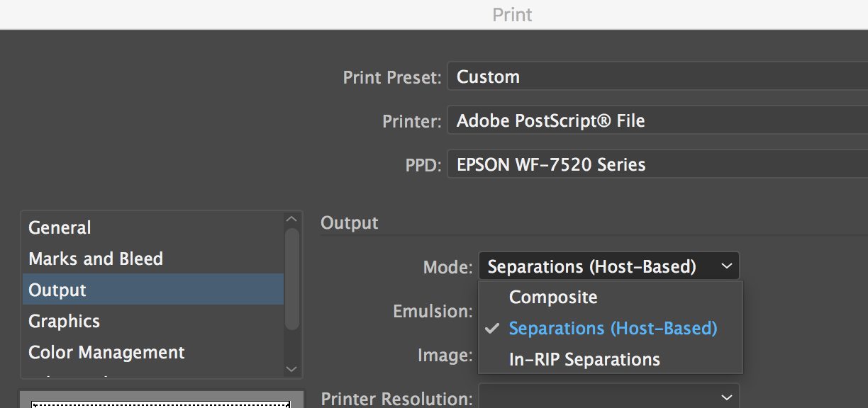Click the options list scroll up arrow
The width and height of the screenshot is (868, 408).
[291, 220]
